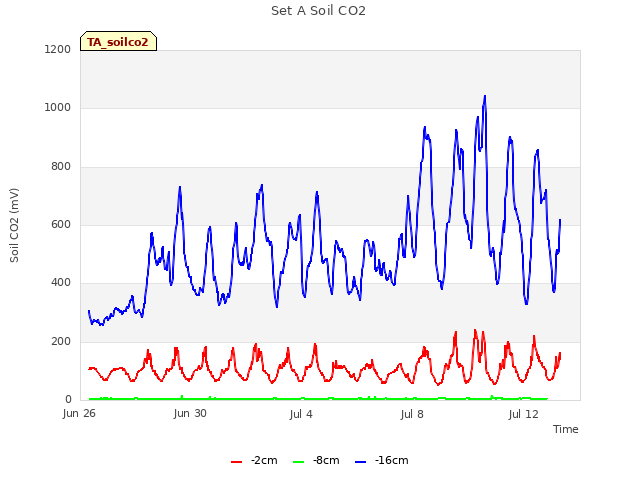
Task: Click the Time axis label
Action: (566, 429)
